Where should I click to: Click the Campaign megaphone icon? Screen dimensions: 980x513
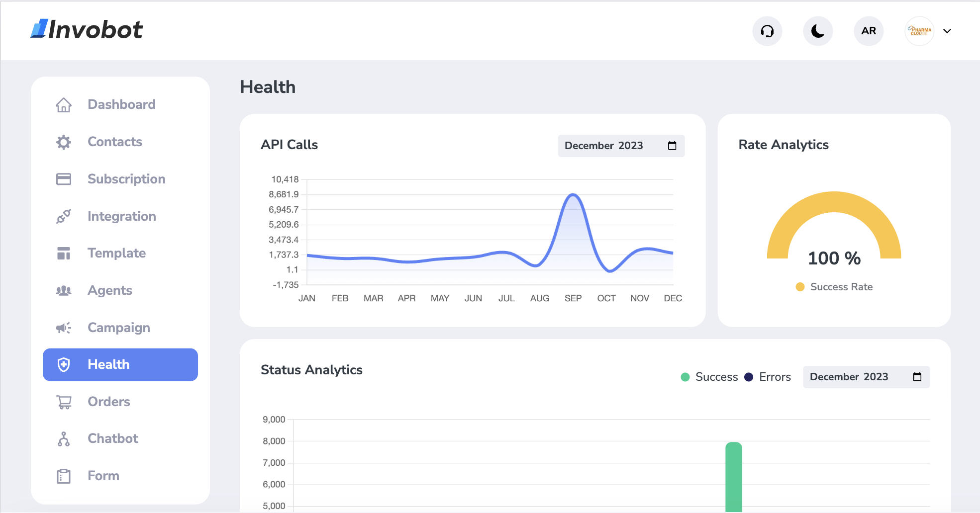[64, 328]
